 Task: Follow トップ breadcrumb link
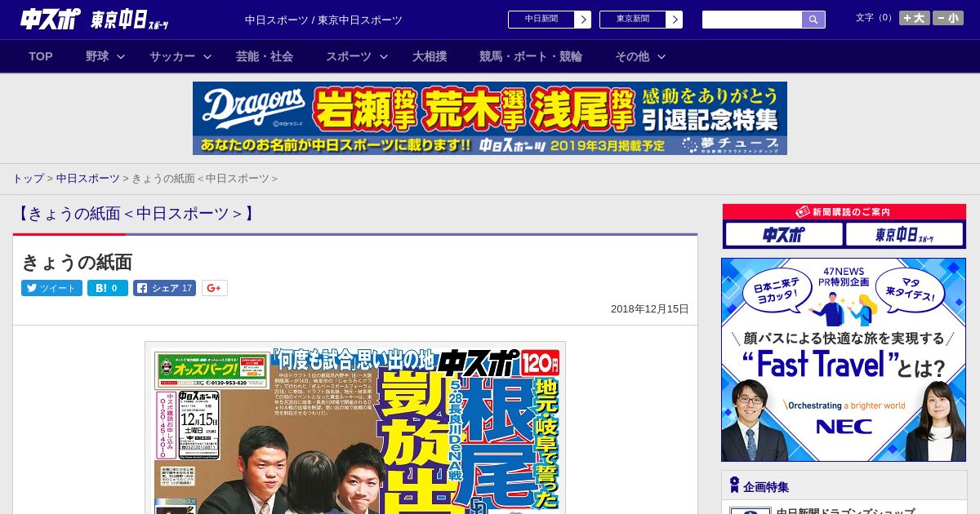tap(28, 178)
